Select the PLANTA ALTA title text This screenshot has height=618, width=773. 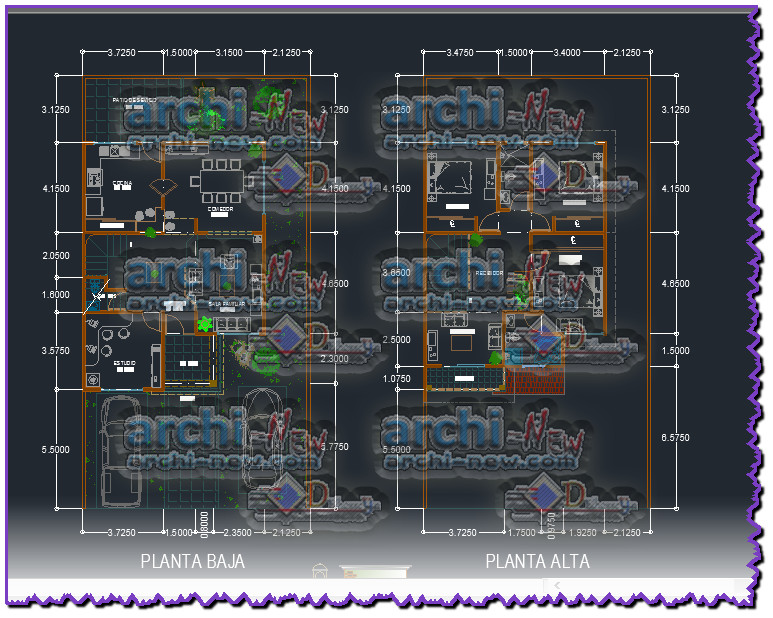537,561
